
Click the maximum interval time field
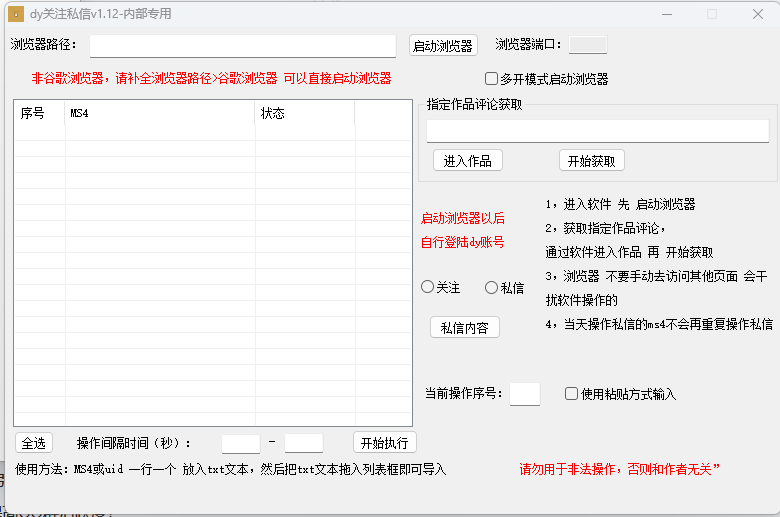pos(304,443)
